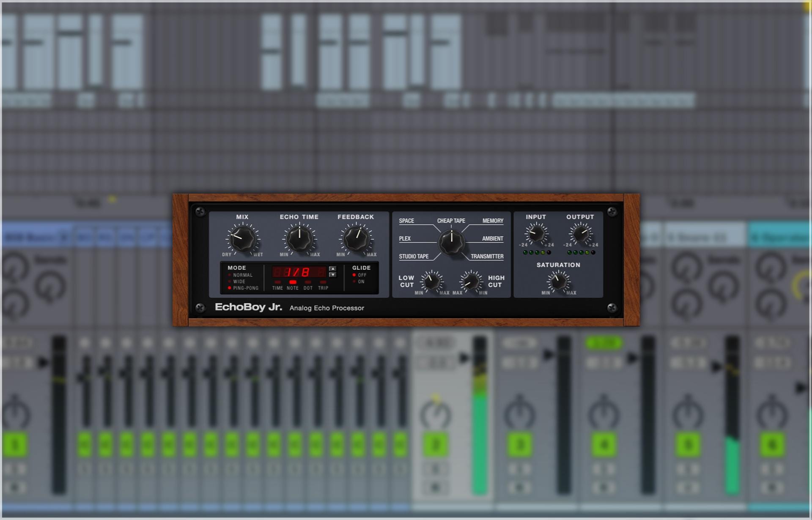Set Mode to NORMAL
Viewport: 812px width, 520px height.
[x=240, y=275]
